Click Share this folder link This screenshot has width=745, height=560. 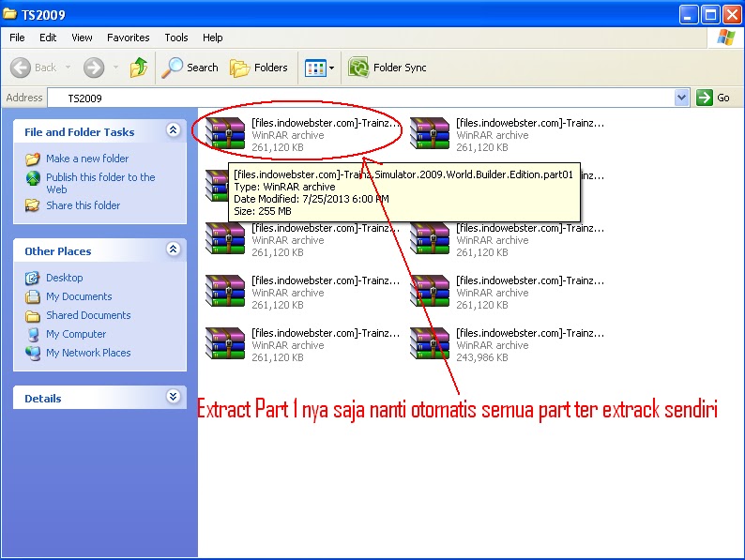pos(84,205)
